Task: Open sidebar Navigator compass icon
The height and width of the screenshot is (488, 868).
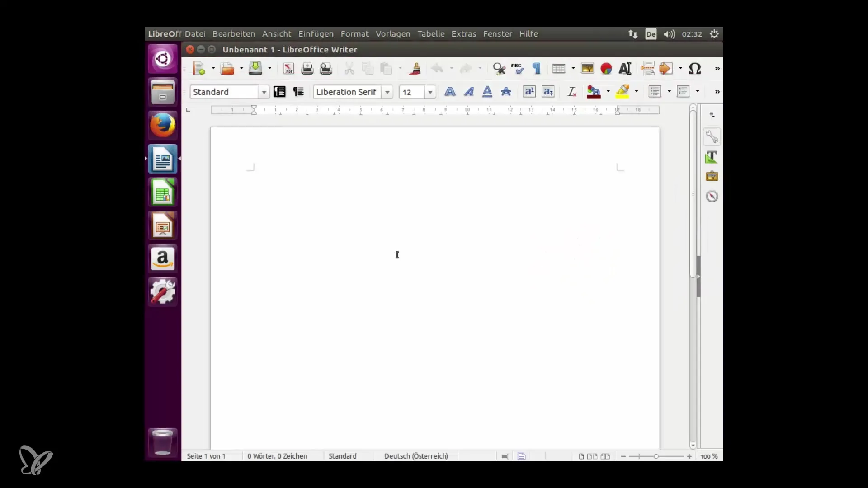Action: click(x=712, y=196)
